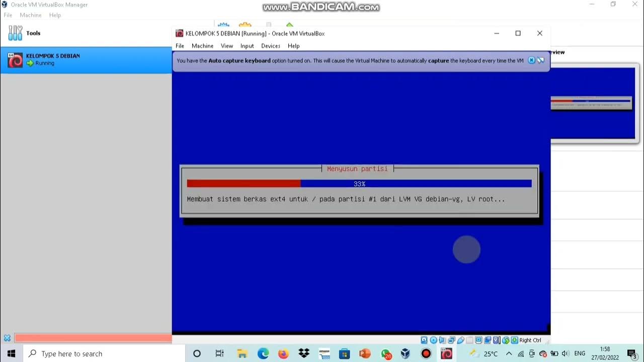Expand hidden system tray icons chevron

pos(509,353)
